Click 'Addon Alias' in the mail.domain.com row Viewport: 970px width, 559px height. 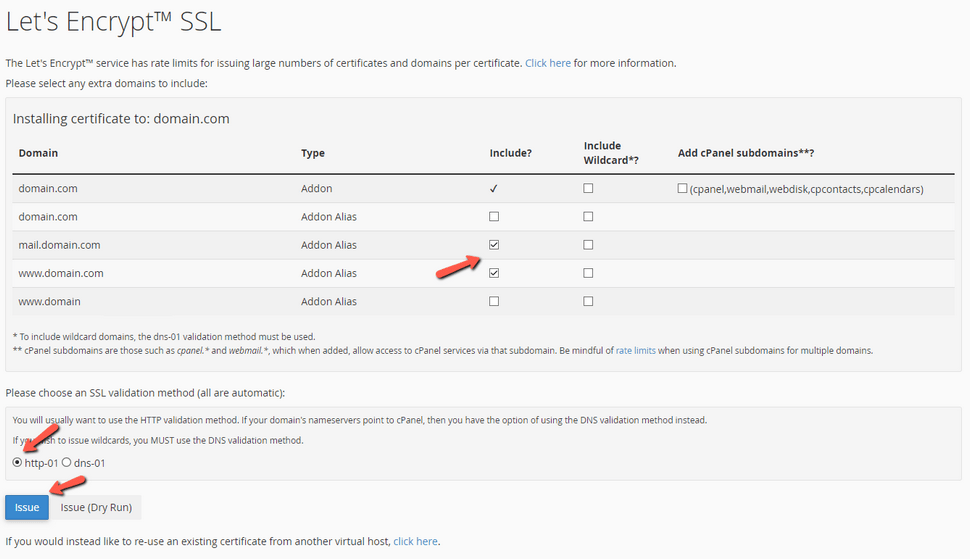point(329,245)
